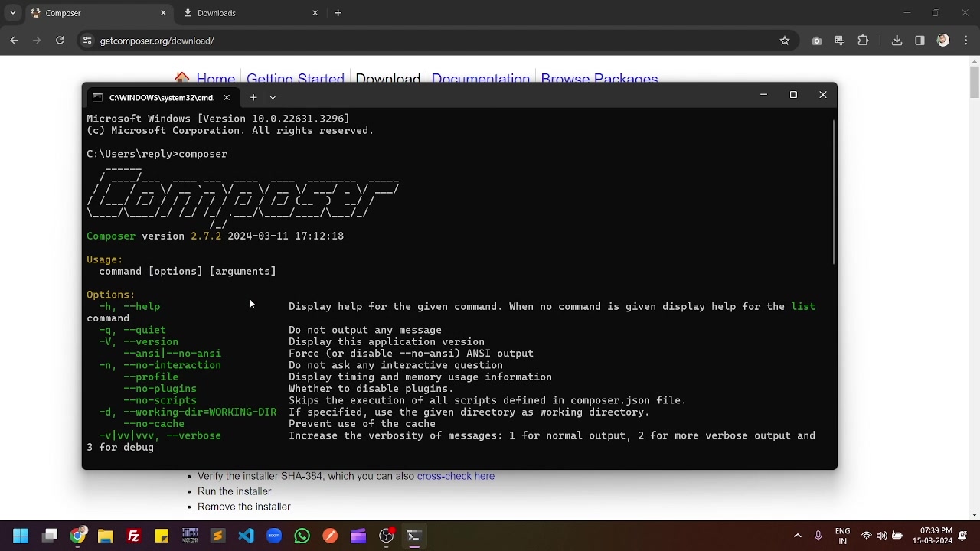Open Zoom from the taskbar

pos(274,536)
